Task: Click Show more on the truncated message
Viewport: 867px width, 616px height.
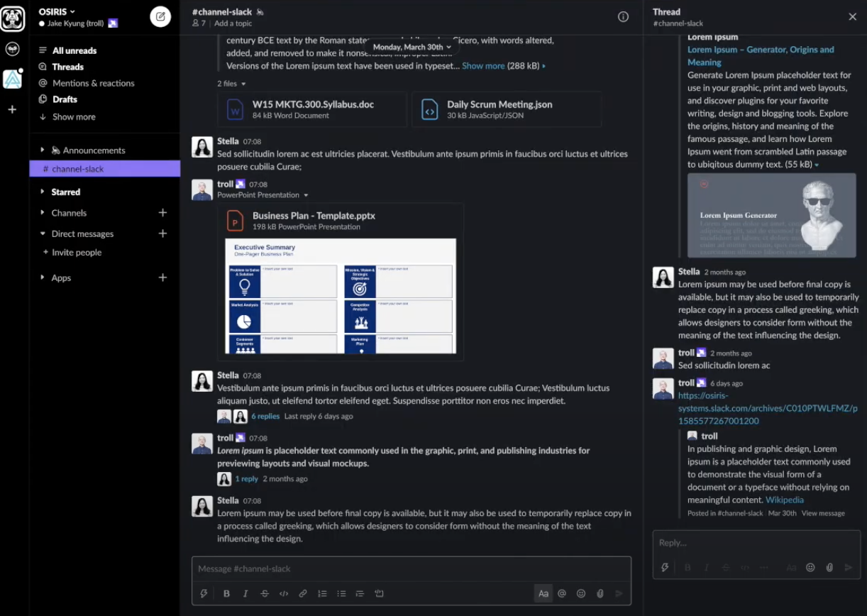Action: pos(483,66)
